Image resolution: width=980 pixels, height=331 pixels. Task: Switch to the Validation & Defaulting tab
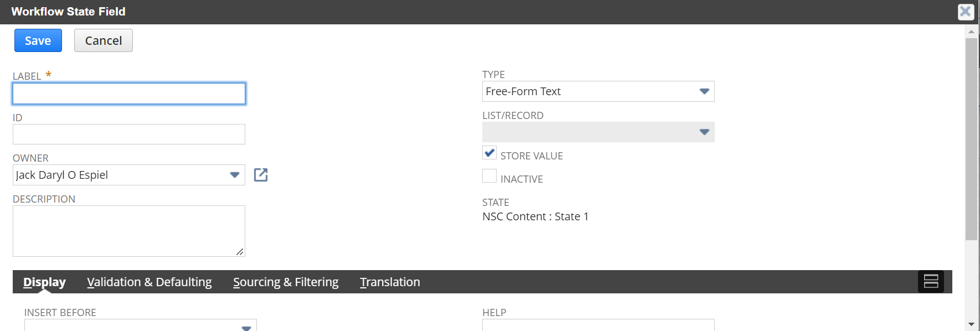[x=149, y=282]
